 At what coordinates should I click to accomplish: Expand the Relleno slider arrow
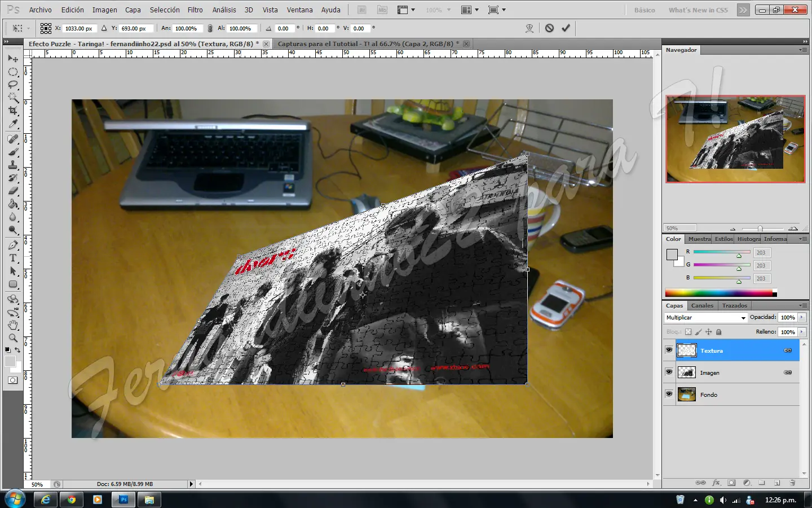(x=802, y=332)
